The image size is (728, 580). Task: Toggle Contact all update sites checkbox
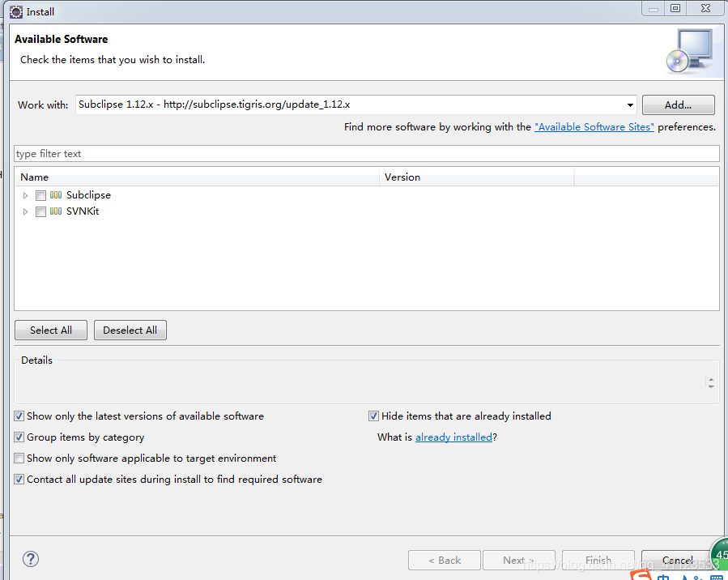19,480
